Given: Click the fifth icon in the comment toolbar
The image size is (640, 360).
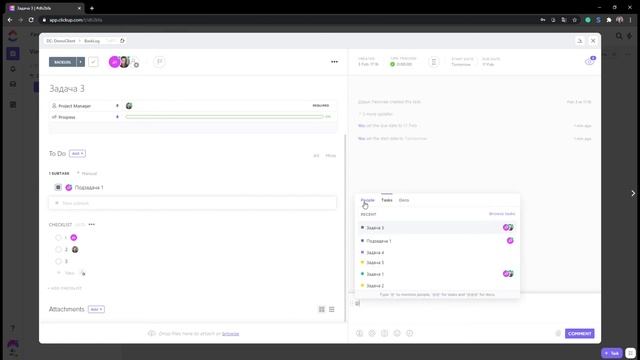Looking at the screenshot, I should point(410,333).
